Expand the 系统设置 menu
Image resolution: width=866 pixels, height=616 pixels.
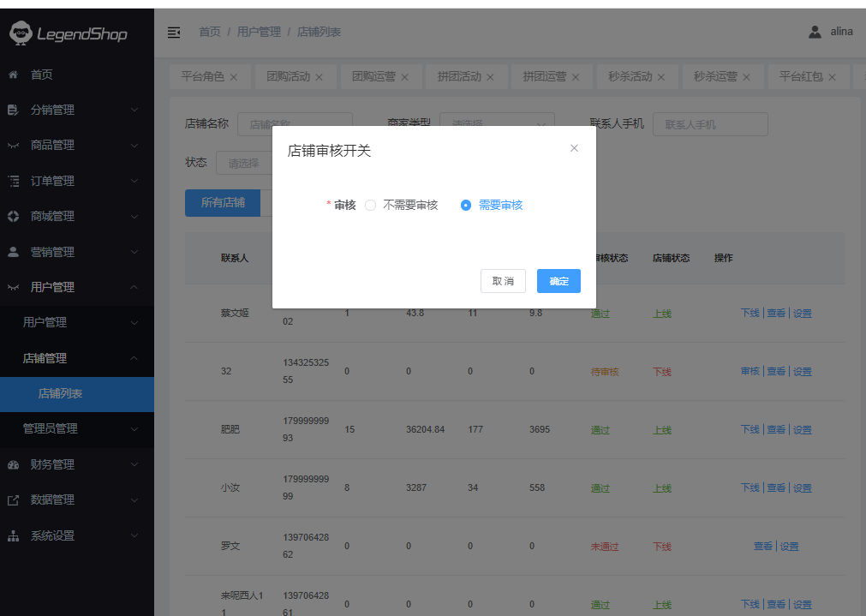pos(134,535)
